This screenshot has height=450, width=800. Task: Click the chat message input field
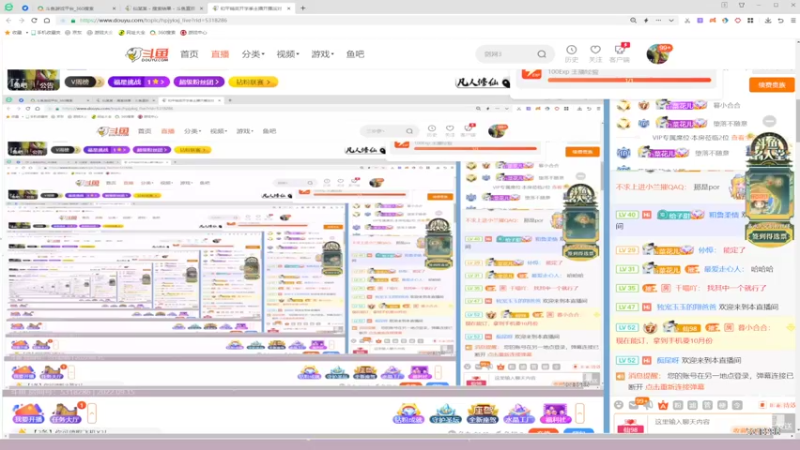click(x=709, y=422)
